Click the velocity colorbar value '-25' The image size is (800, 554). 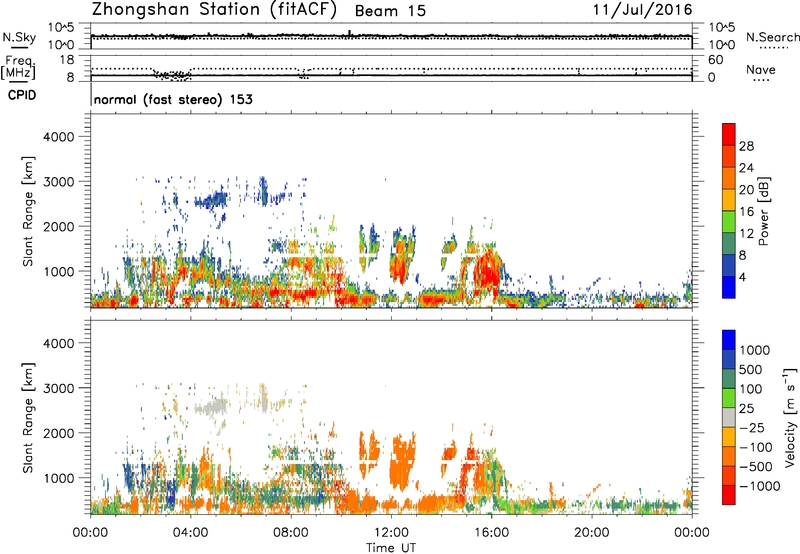point(752,427)
